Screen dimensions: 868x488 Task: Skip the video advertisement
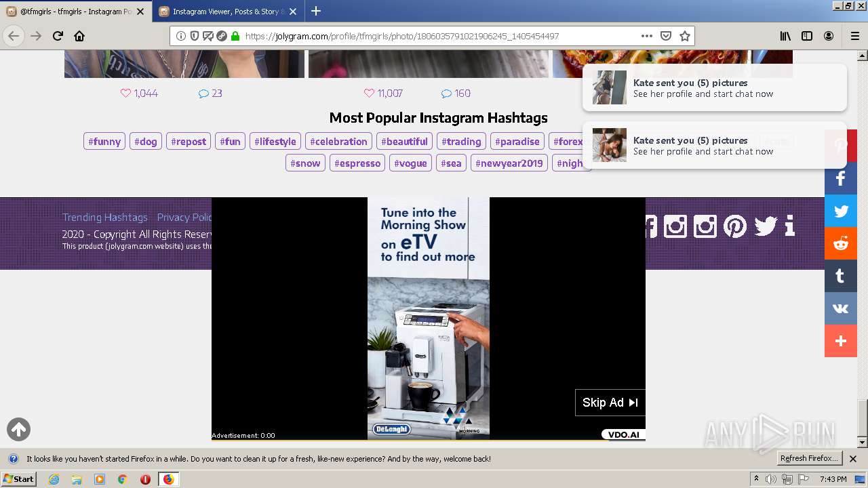click(x=610, y=403)
